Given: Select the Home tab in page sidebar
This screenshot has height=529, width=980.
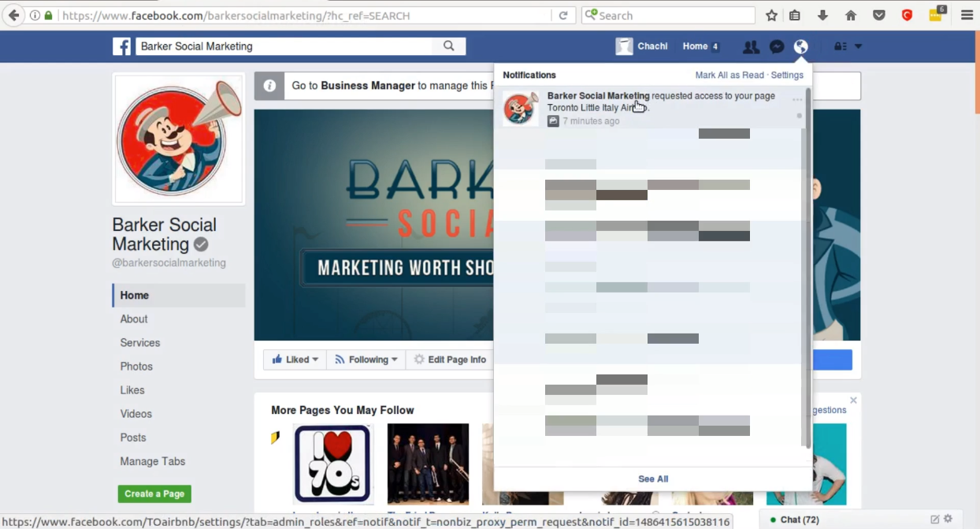Looking at the screenshot, I should 179,296.
